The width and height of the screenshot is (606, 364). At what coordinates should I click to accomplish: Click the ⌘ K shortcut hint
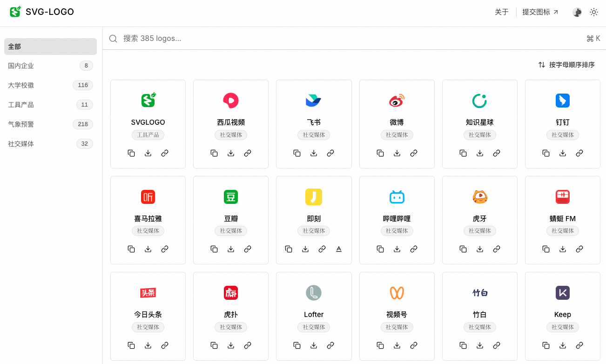[593, 39]
